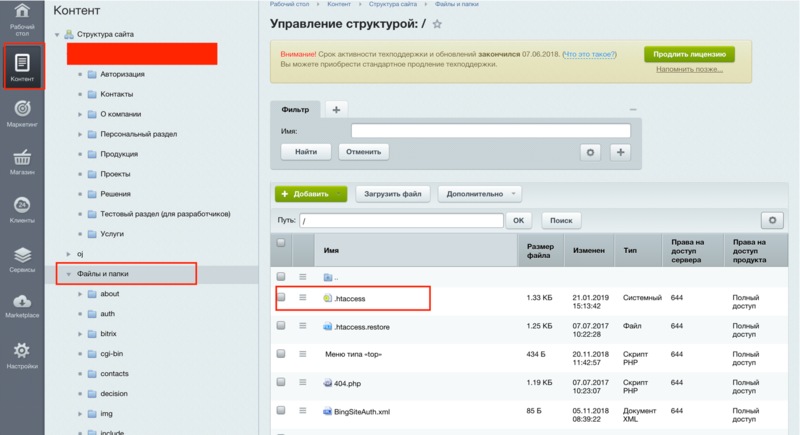
Task: Open Marketplace cloud icon
Action: [22, 303]
